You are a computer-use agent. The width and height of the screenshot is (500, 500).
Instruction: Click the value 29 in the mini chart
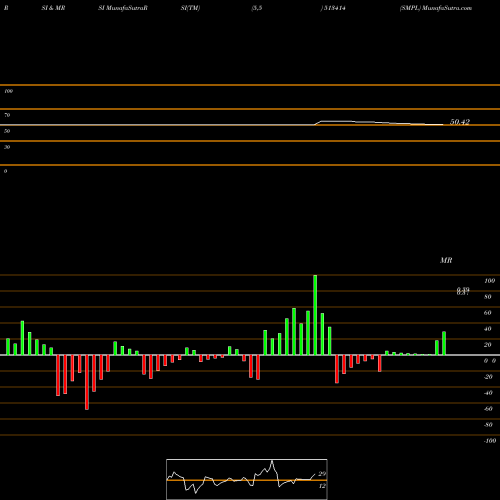(x=322, y=474)
